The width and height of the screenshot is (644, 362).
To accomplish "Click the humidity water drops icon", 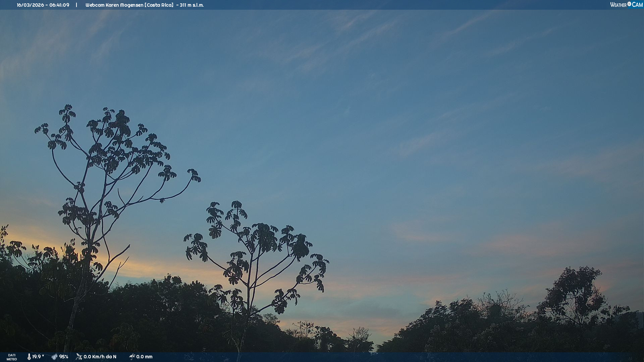I will pos(54,357).
